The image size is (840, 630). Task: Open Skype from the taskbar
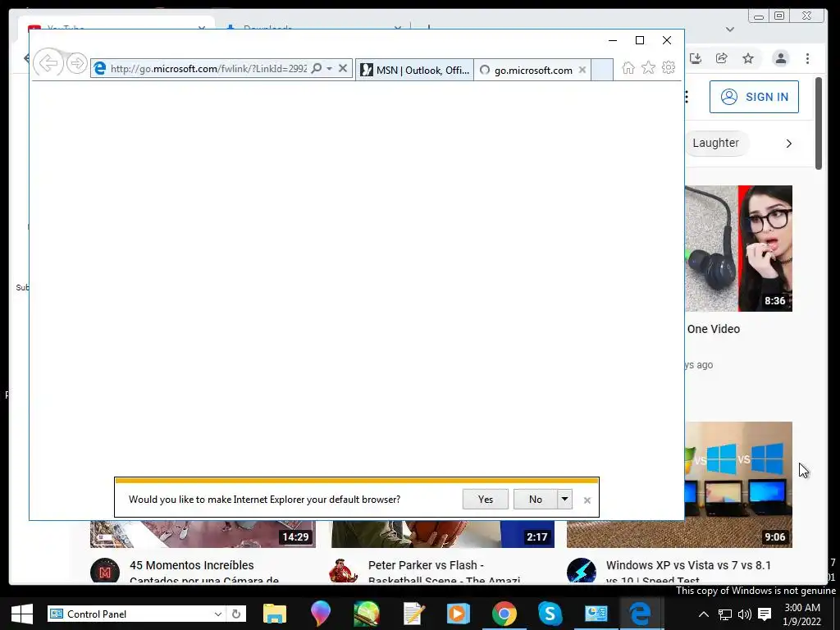[550, 614]
